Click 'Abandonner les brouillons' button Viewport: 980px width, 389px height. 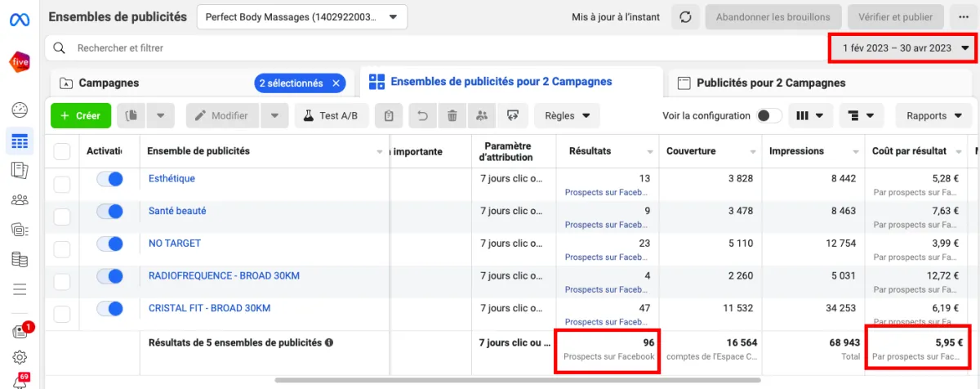773,17
